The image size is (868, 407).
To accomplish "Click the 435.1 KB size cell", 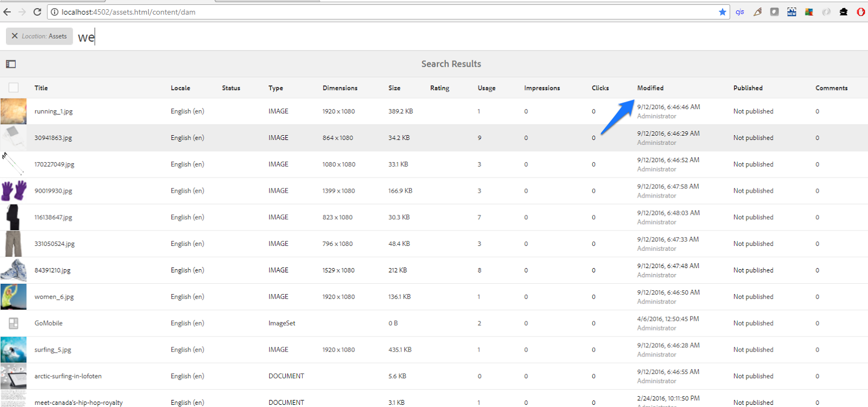I will [x=400, y=350].
